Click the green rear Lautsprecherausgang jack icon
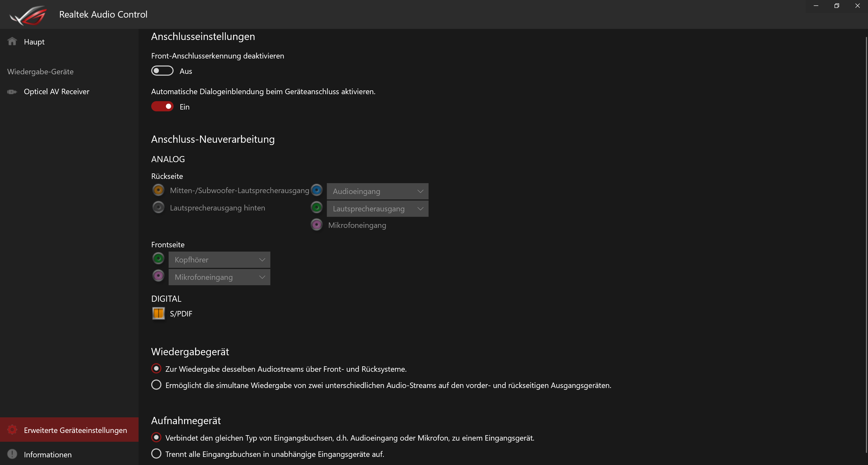The image size is (868, 465). coord(316,207)
